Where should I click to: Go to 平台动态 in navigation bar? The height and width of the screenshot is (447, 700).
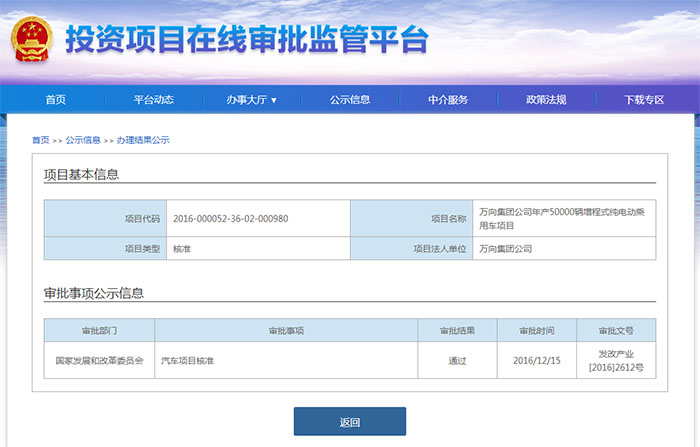click(x=154, y=100)
